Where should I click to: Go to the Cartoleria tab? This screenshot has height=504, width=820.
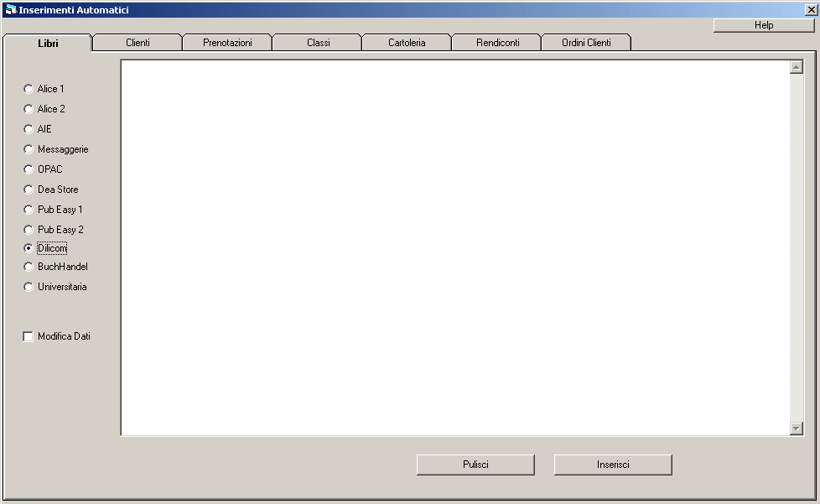tap(407, 43)
